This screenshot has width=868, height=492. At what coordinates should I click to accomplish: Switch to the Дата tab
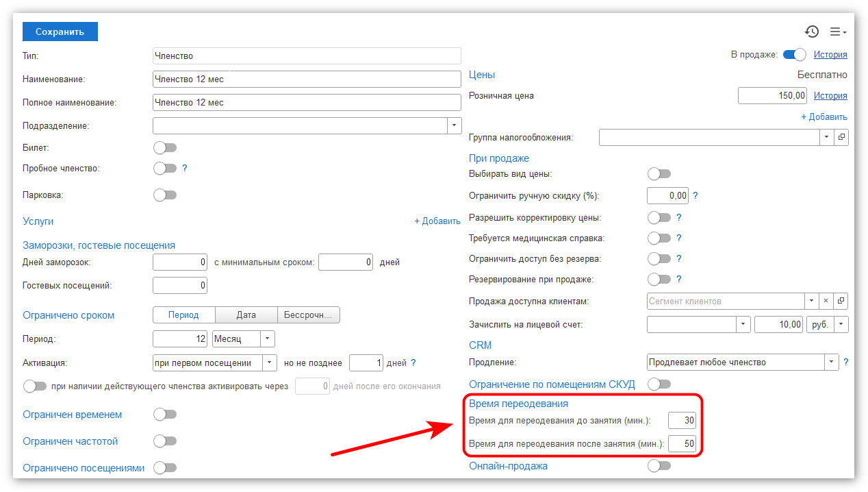point(246,315)
